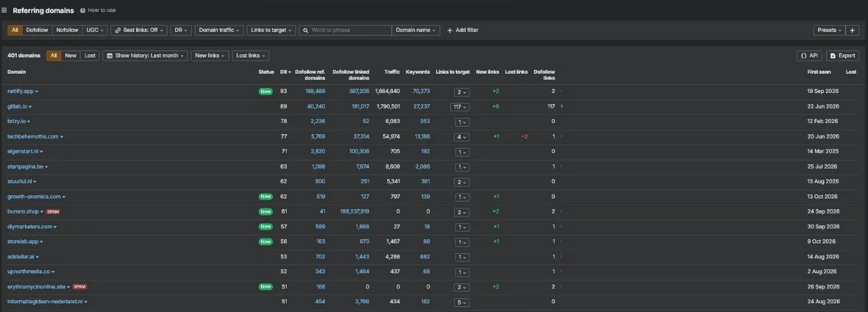Open the brizy.io domain link
The image size is (868, 312).
point(16,122)
